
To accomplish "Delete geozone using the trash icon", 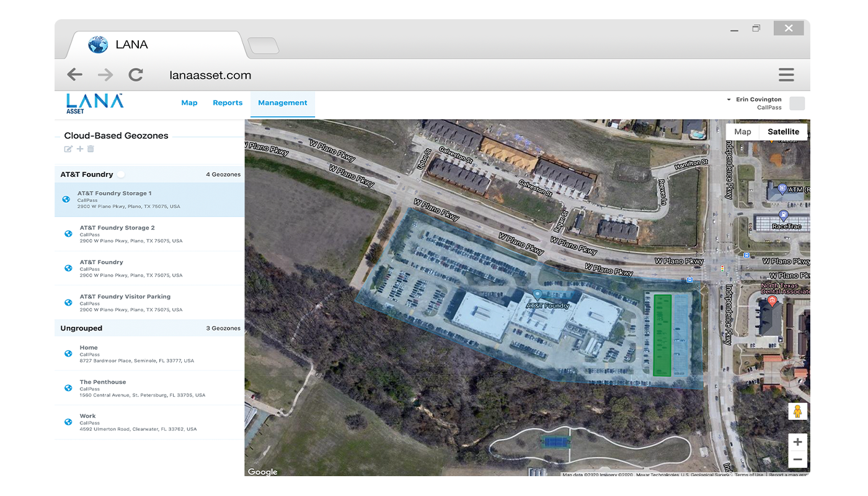I will (91, 149).
